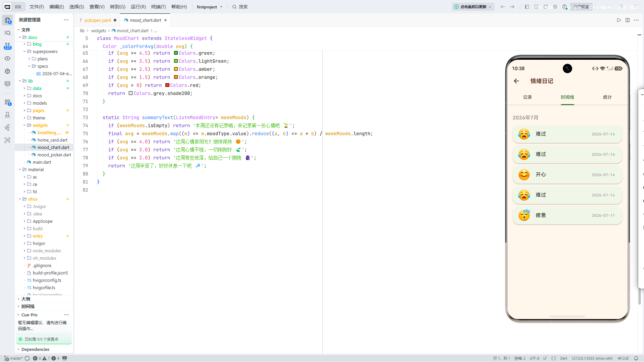Navigate forward with the right arrow icon

pyautogui.click(x=512, y=7)
